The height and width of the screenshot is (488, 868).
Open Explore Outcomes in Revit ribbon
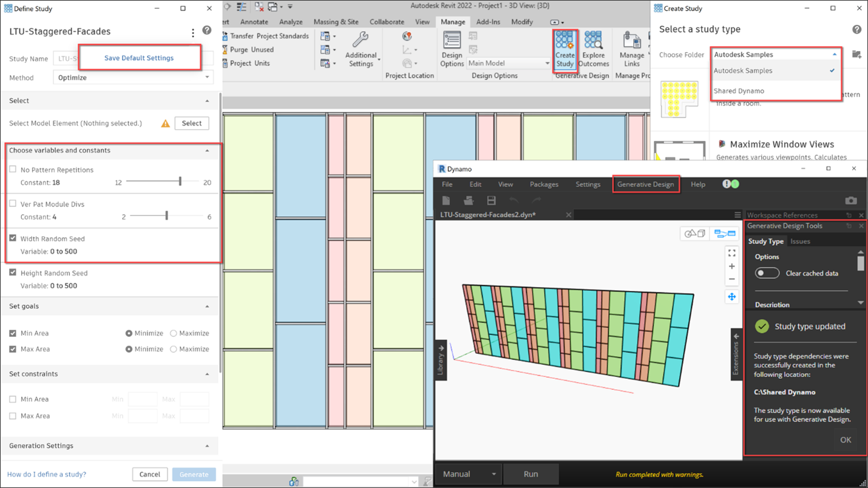[593, 50]
